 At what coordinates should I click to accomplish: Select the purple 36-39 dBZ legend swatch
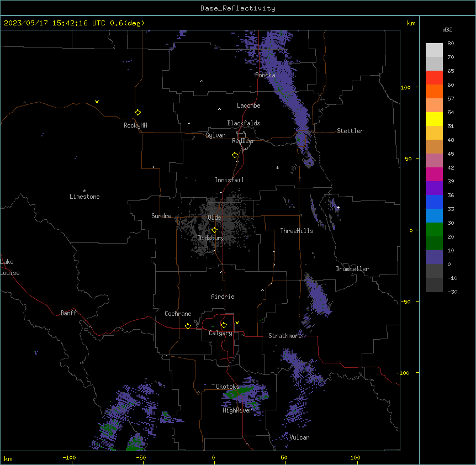(x=434, y=188)
